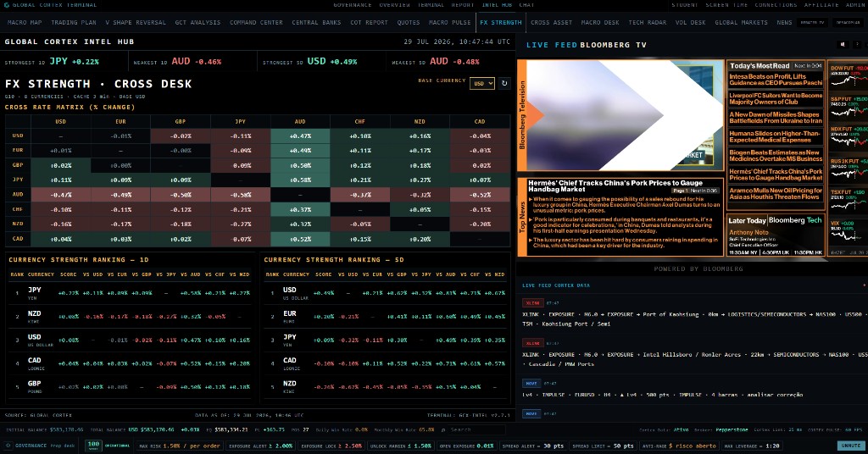The height and width of the screenshot is (454, 868).
Task: Click headline 'Biogen Beats Estimates as New'
Action: click(x=776, y=155)
